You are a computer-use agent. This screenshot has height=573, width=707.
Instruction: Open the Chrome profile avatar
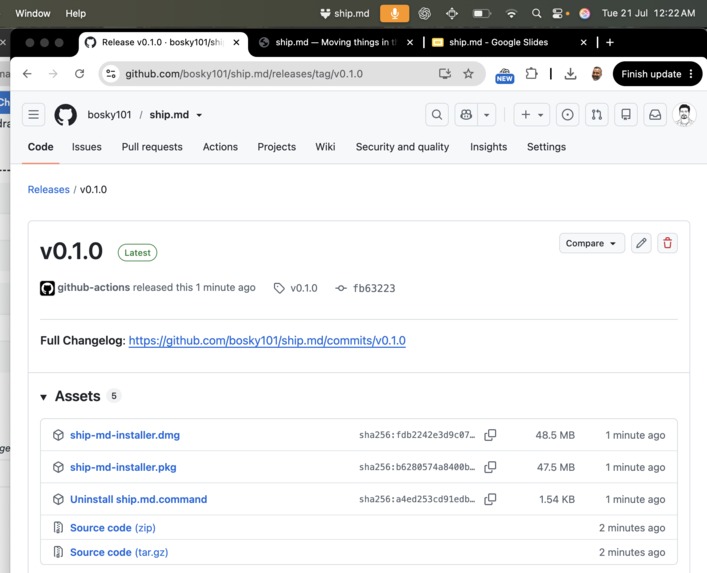pos(597,73)
